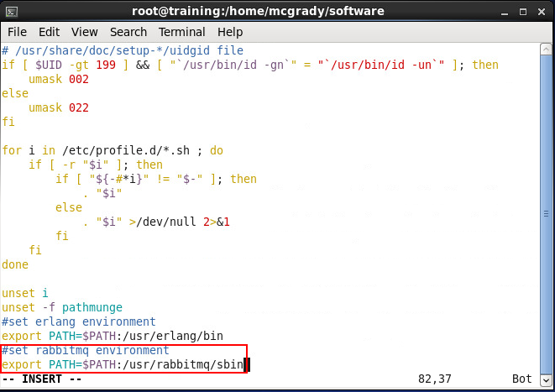Screen dimensions: 555x392
Task: Open the Terminal menu
Action: (181, 32)
